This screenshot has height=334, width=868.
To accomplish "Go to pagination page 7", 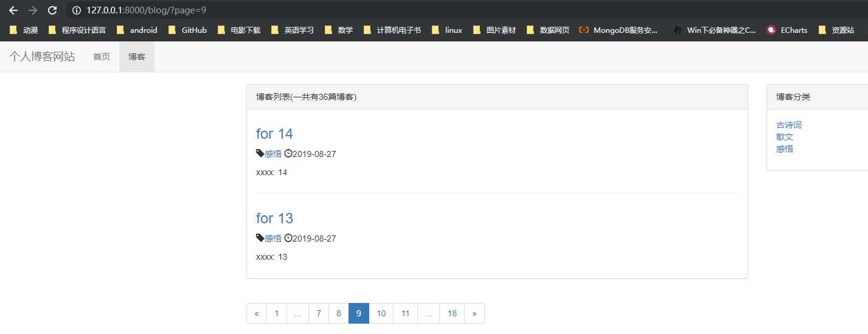I will pyautogui.click(x=319, y=313).
